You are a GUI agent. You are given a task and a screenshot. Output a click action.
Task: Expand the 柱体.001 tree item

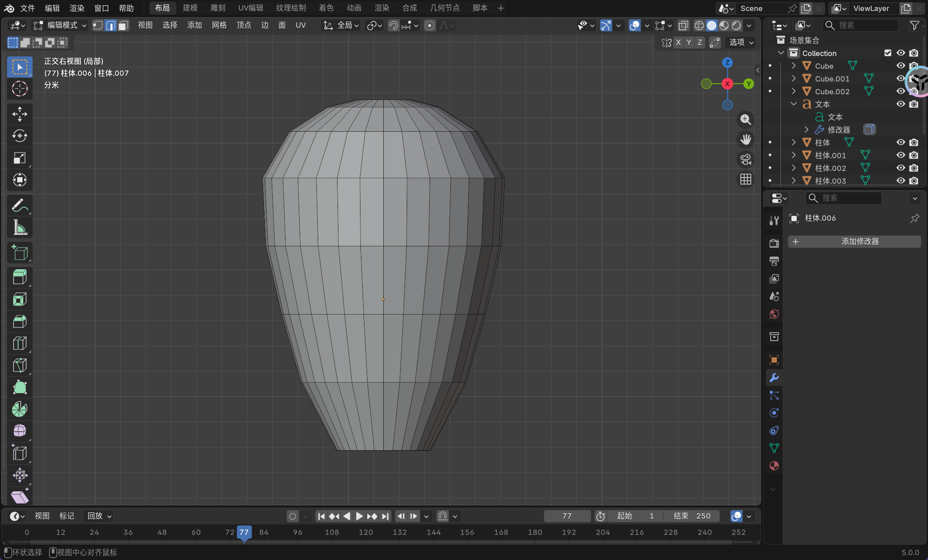click(x=794, y=155)
